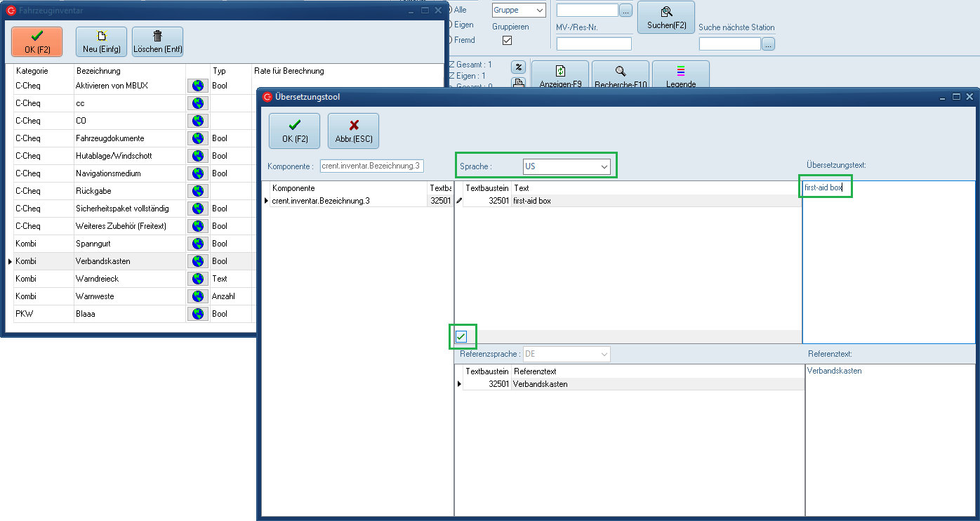Click Löschen (Entf) trash button
The image size is (980, 521).
[x=157, y=41]
